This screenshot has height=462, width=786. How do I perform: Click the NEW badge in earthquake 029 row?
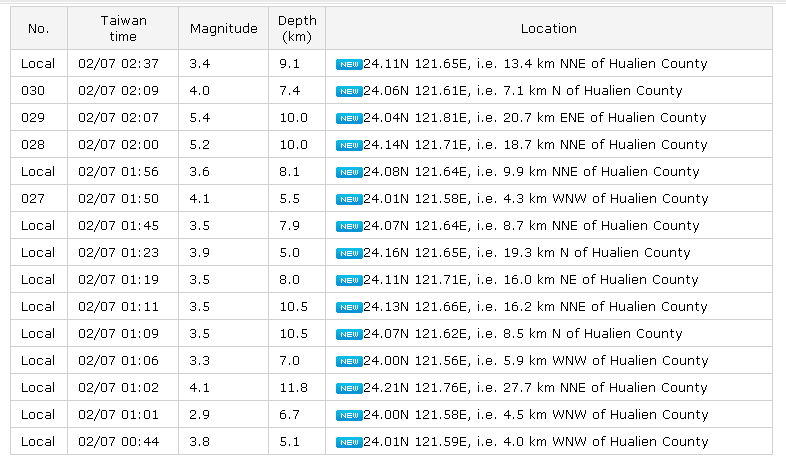tap(349, 119)
